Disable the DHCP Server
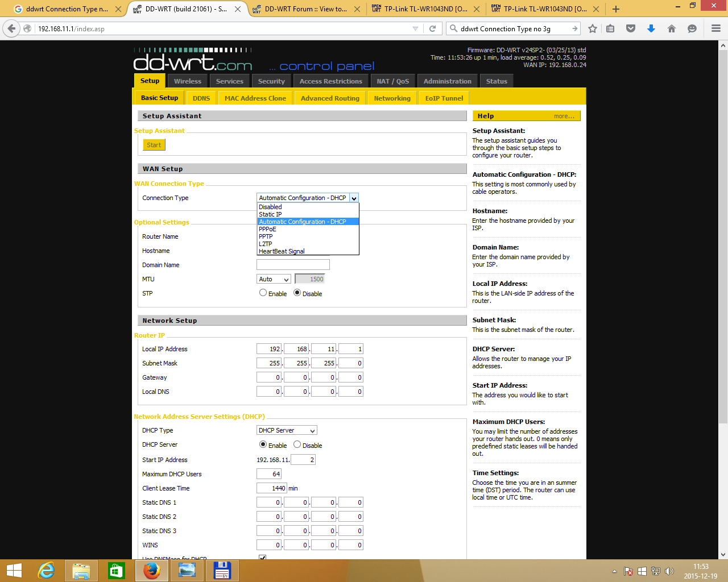The height and width of the screenshot is (582, 728). pyautogui.click(x=297, y=445)
